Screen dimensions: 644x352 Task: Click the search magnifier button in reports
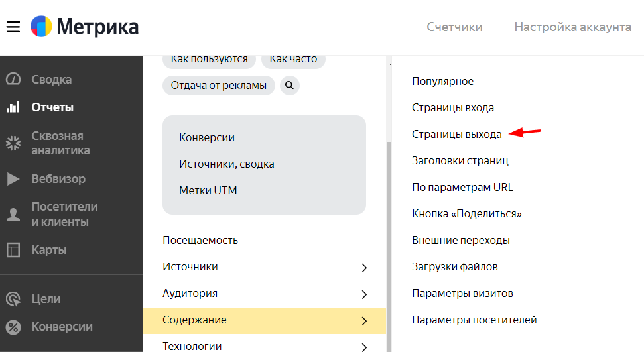290,86
